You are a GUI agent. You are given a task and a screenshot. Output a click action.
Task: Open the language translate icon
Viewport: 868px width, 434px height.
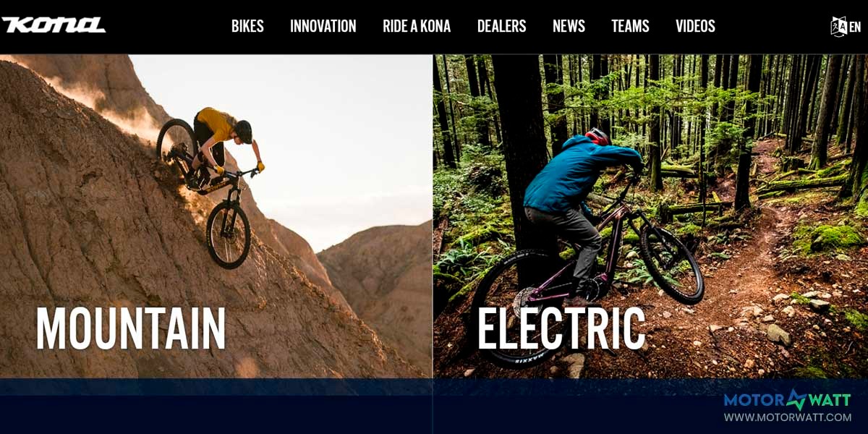pyautogui.click(x=838, y=26)
